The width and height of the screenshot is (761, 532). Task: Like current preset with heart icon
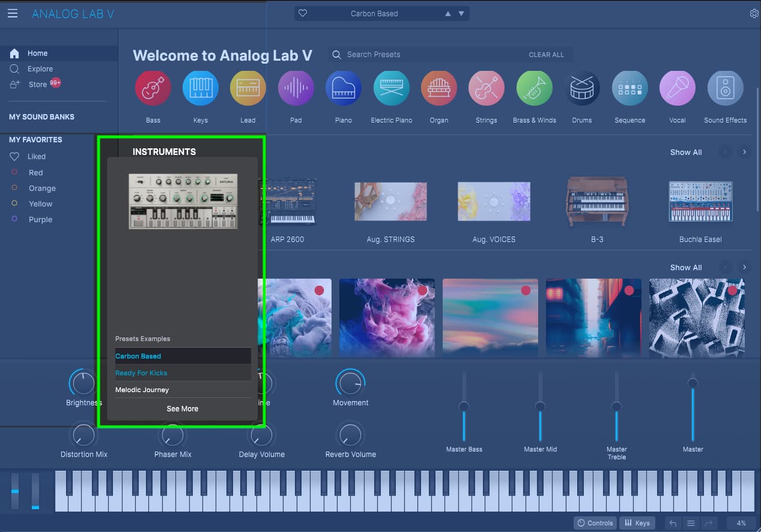(303, 13)
